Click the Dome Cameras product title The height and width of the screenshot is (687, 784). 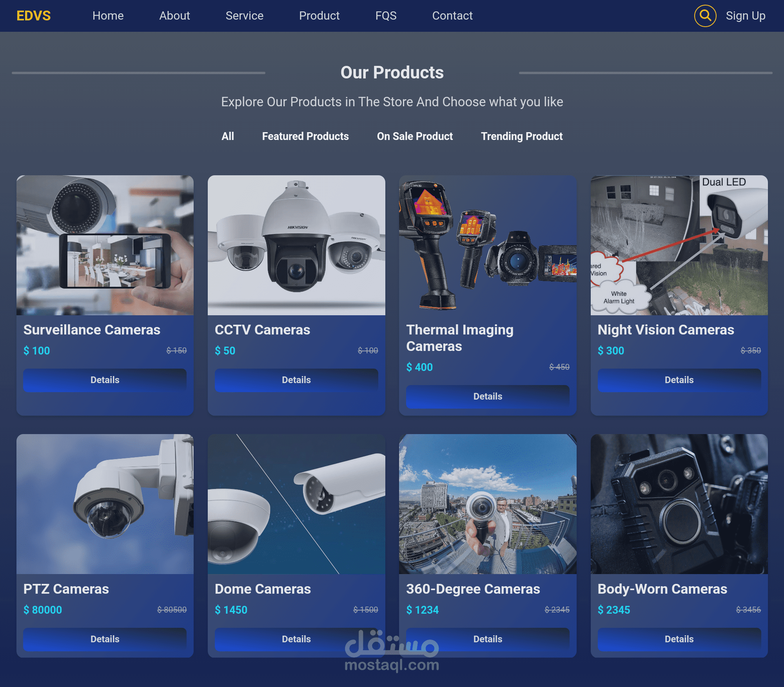pyautogui.click(x=263, y=589)
